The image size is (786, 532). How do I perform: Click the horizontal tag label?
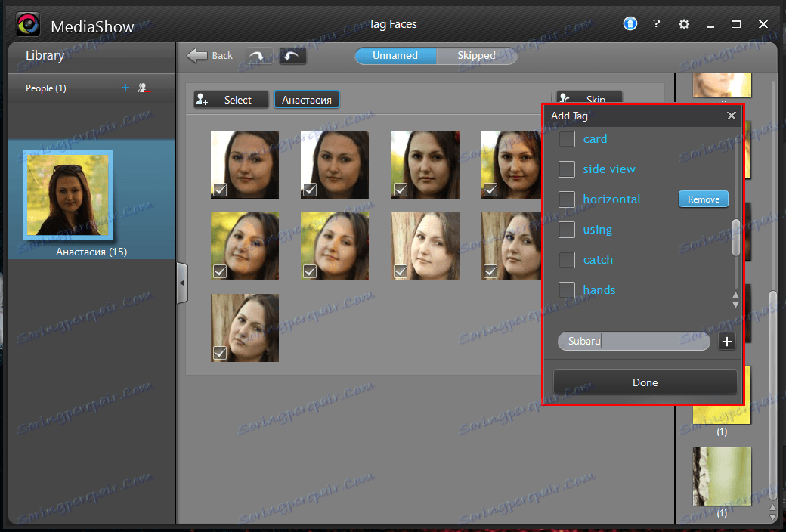point(612,199)
